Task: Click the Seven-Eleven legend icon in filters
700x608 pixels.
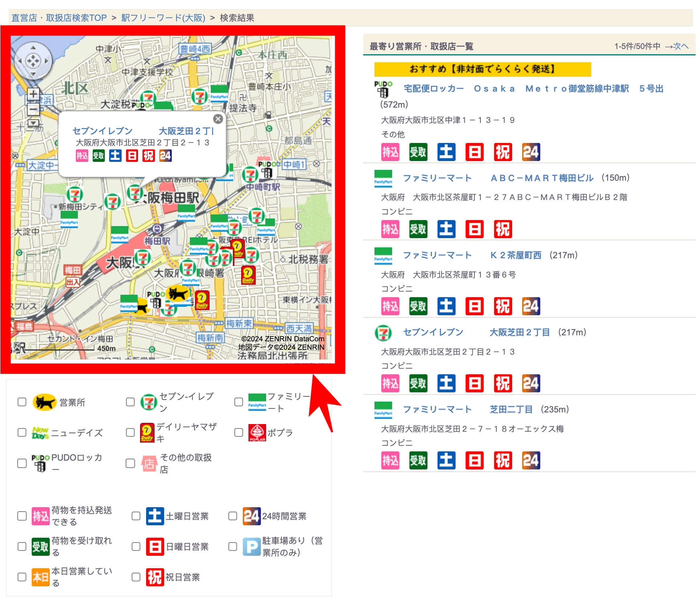Action: point(149,402)
